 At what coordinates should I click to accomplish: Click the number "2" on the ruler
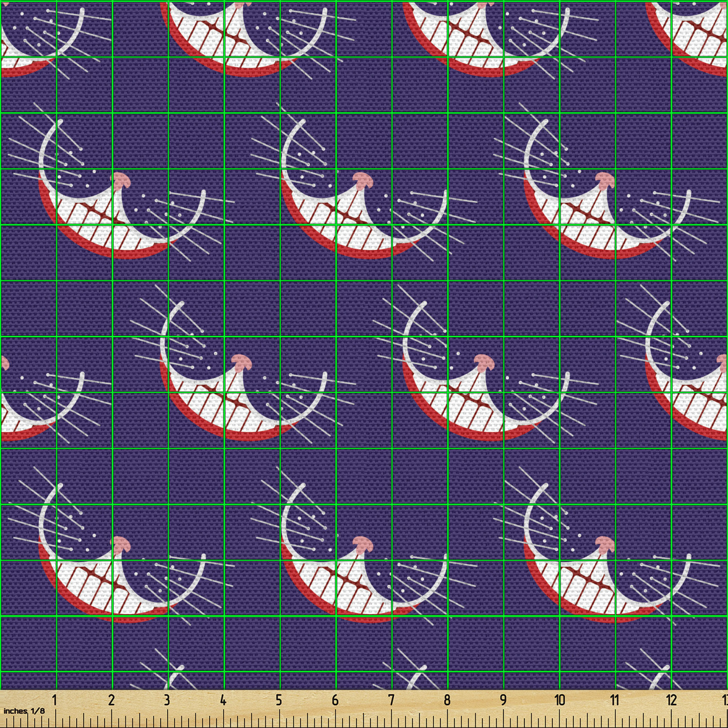111,700
